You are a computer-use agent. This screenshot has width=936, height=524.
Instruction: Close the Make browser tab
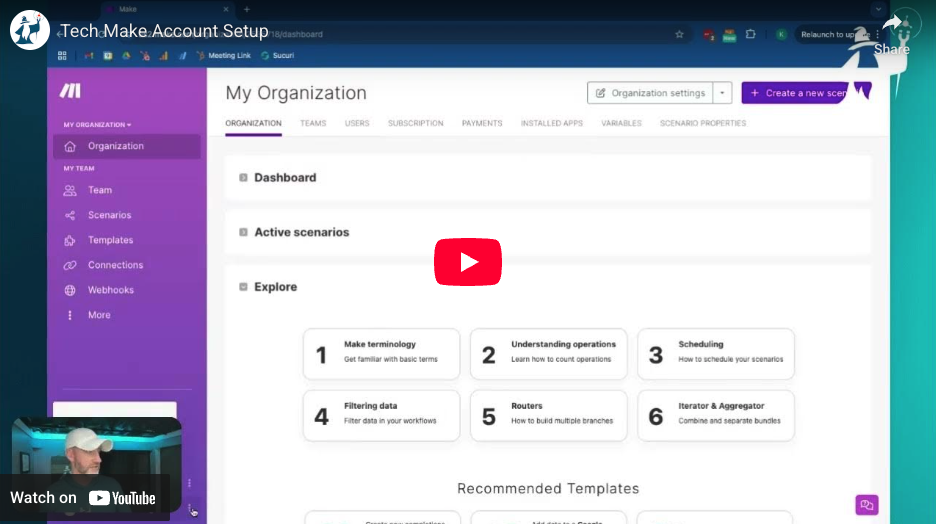tap(226, 10)
